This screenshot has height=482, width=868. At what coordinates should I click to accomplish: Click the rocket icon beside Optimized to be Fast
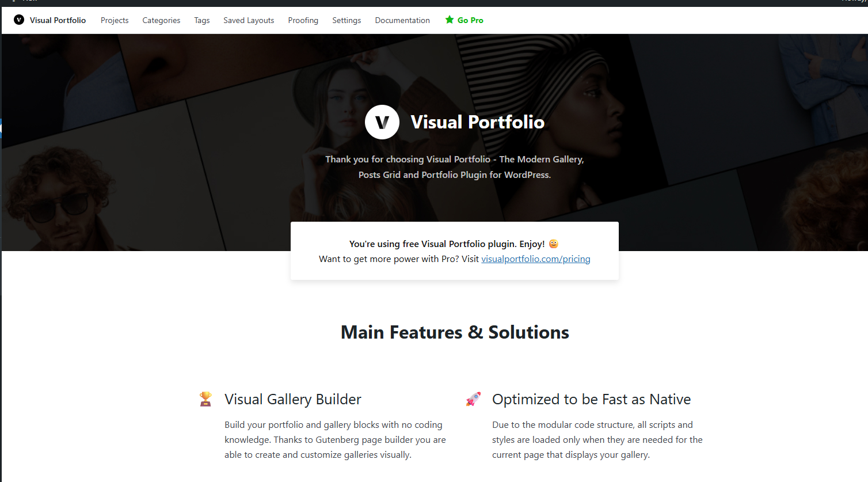coord(473,399)
